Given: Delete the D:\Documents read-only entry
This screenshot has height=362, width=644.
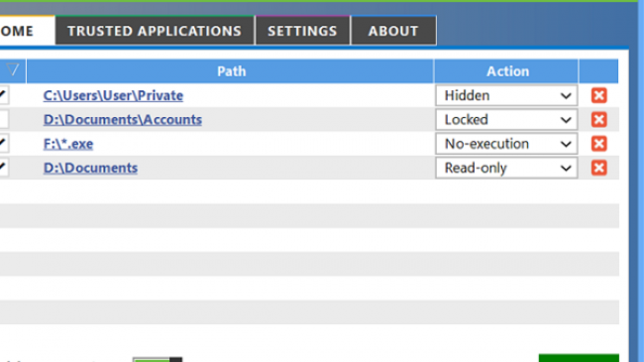Looking at the screenshot, I should [x=598, y=168].
